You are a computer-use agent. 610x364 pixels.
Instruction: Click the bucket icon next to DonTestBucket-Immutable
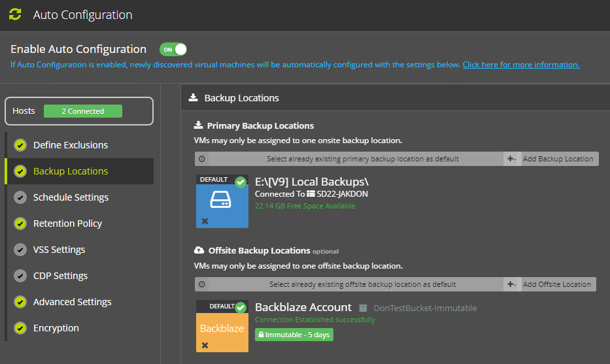[x=363, y=308]
